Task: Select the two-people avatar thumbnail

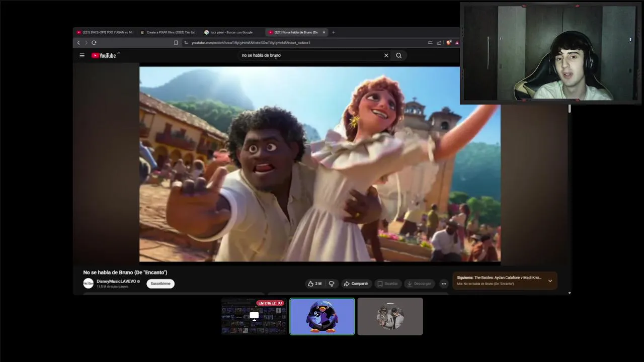Action: 390,316
